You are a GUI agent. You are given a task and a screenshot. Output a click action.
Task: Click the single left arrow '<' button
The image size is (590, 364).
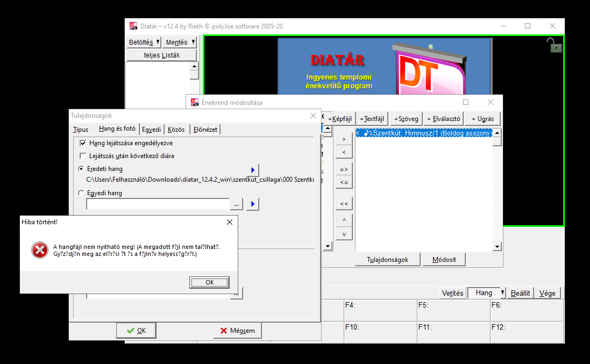pyautogui.click(x=344, y=152)
